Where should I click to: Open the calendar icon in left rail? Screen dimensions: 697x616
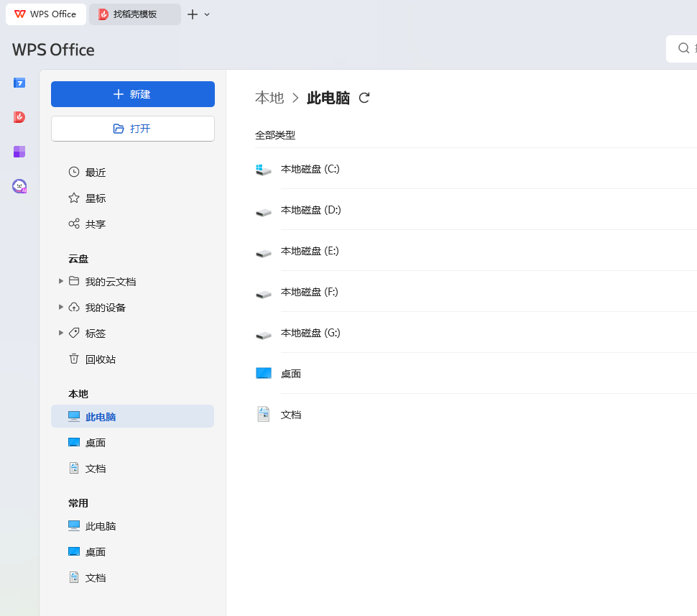coord(19,83)
